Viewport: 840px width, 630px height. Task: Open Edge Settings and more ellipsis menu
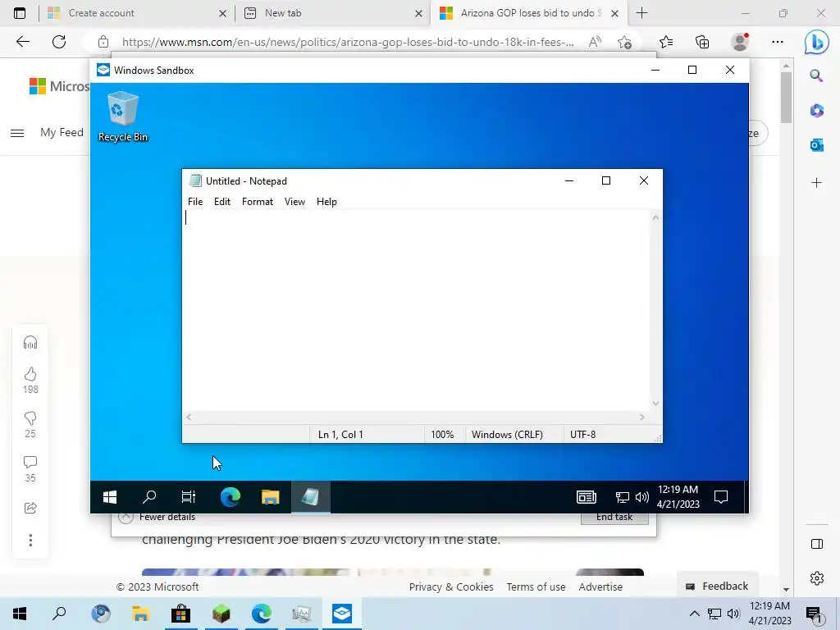coord(778,42)
